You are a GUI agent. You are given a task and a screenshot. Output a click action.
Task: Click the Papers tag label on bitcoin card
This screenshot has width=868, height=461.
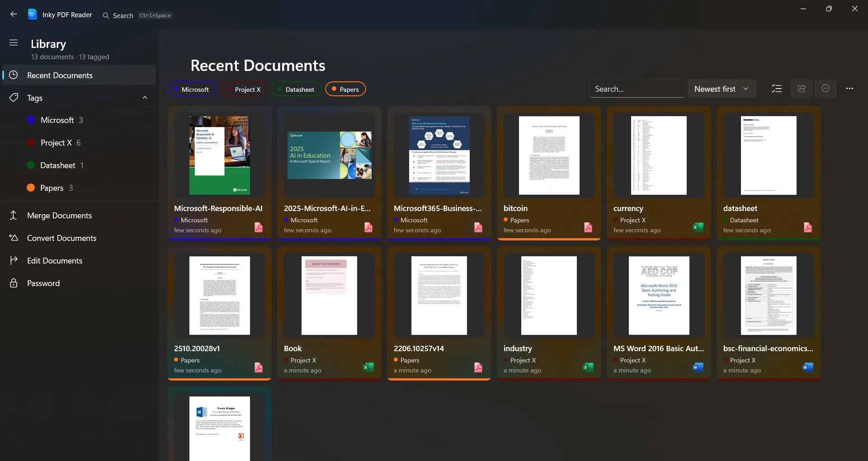click(x=519, y=220)
